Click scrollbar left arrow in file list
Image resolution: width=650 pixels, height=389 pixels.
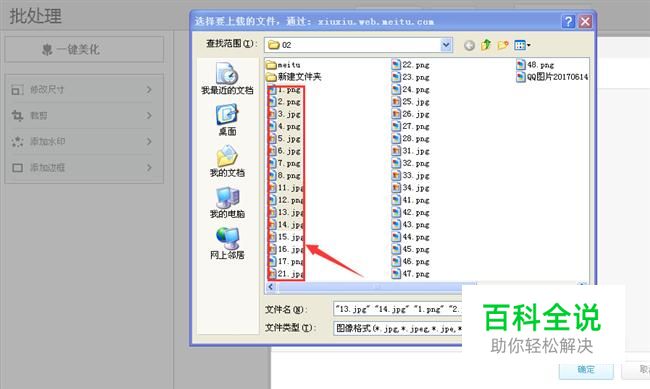coord(271,287)
